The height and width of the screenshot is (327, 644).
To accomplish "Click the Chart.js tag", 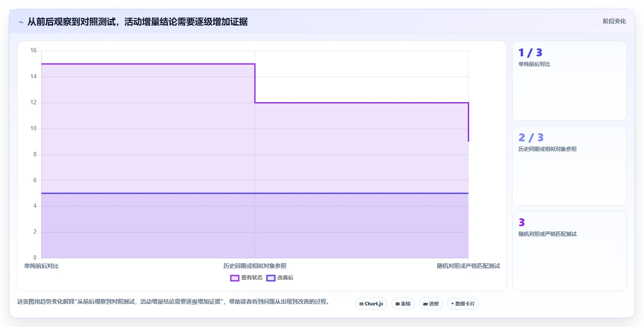I will point(371,304).
